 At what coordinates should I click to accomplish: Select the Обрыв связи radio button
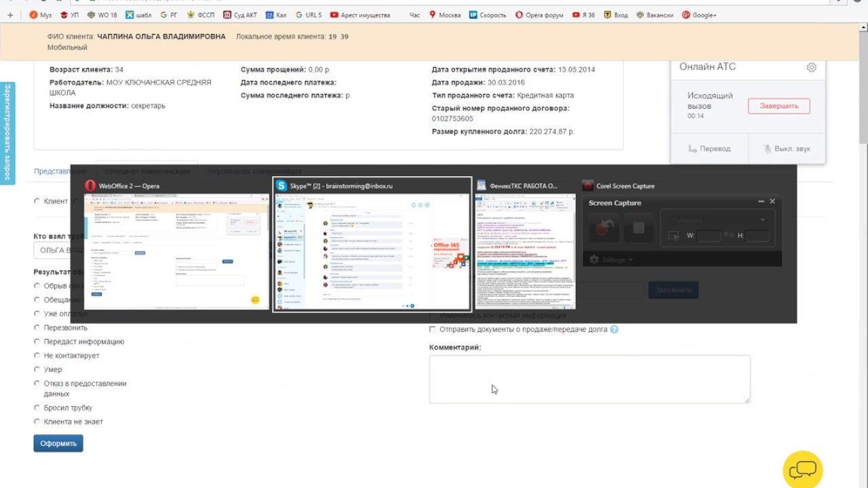tap(37, 286)
